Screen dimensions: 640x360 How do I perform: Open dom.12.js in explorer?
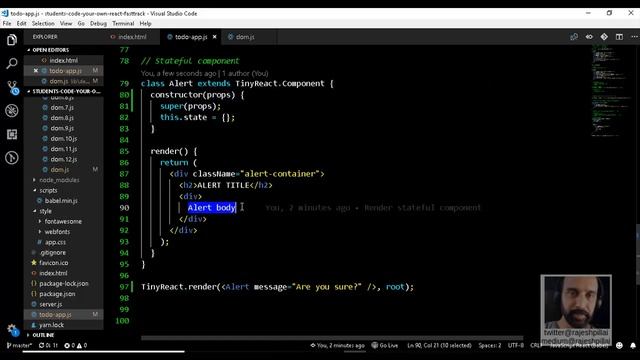point(64,159)
